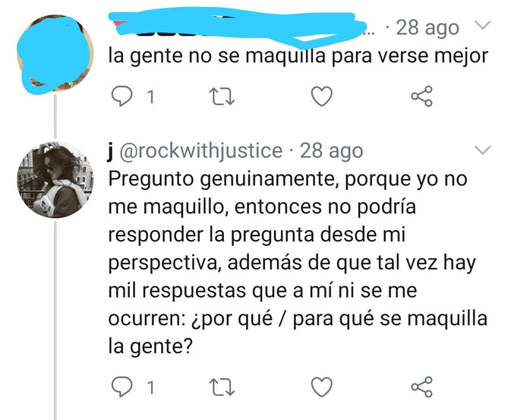Screen dimensions: 511x420
Task: Like @rockwithjustice's tweet
Action: pyautogui.click(x=322, y=387)
